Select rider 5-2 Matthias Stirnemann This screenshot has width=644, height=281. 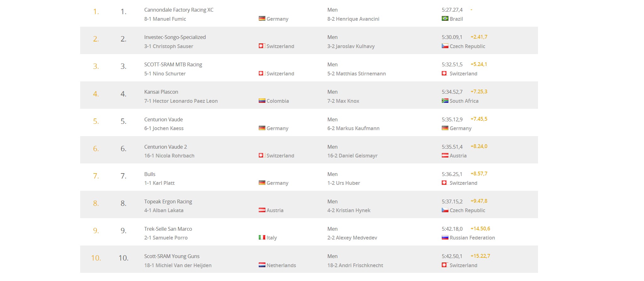[356, 74]
